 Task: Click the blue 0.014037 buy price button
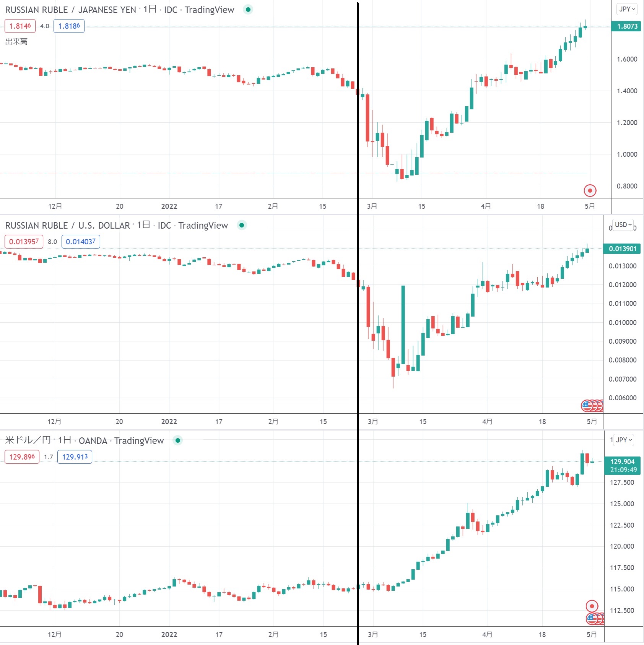pos(81,242)
